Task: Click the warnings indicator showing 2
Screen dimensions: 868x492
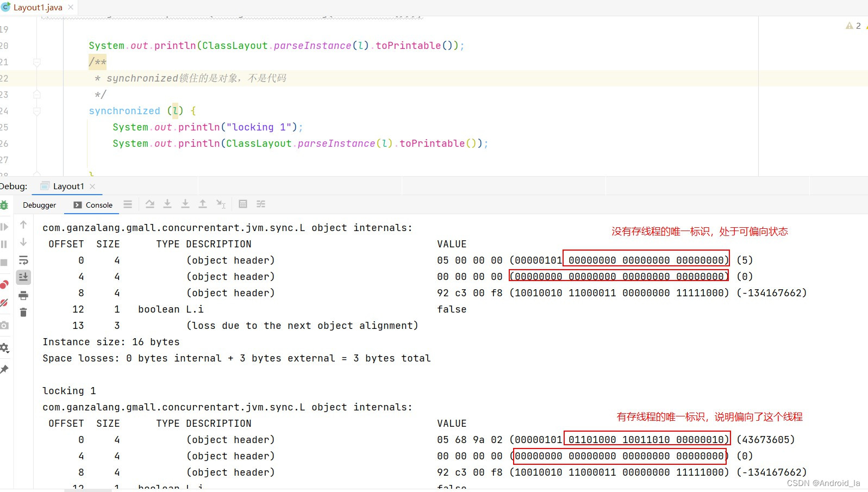Action: (853, 26)
